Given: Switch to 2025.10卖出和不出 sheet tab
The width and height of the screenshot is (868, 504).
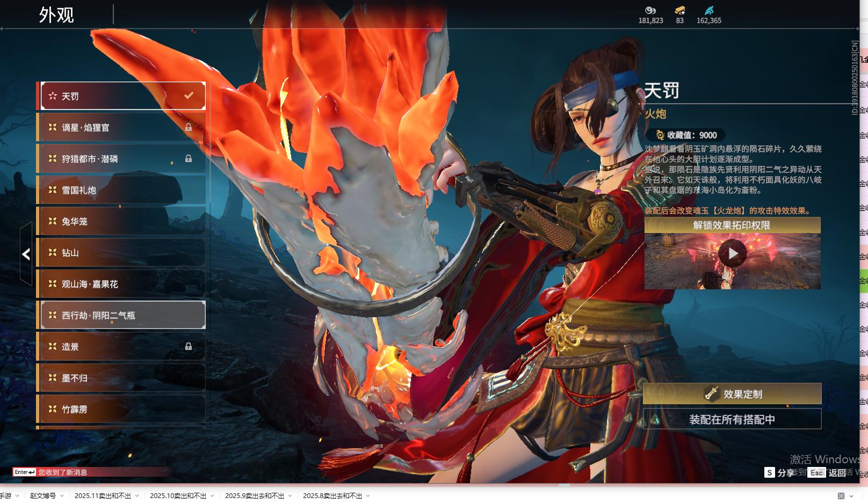Looking at the screenshot, I should [178, 496].
